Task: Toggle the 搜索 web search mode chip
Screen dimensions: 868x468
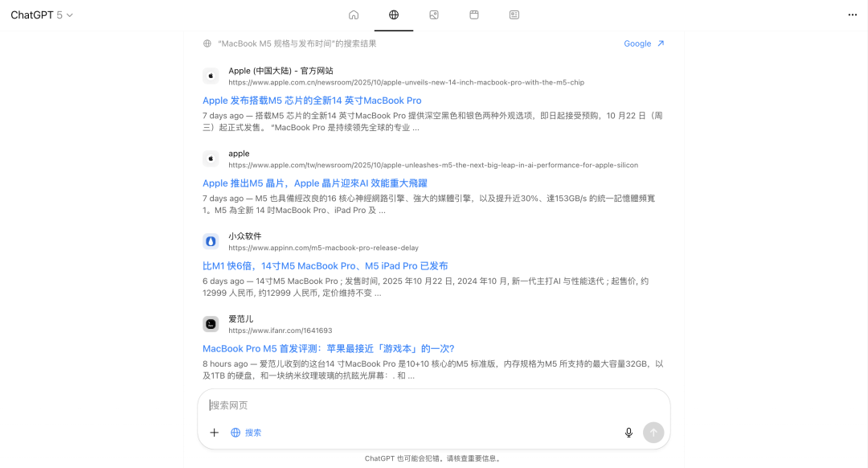Action: 246,433
